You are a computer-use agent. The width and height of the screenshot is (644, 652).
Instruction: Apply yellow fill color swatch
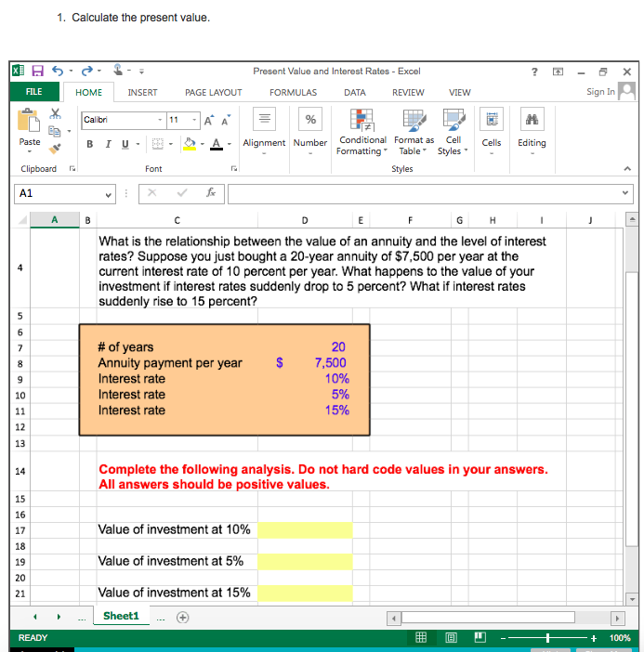pos(190,144)
